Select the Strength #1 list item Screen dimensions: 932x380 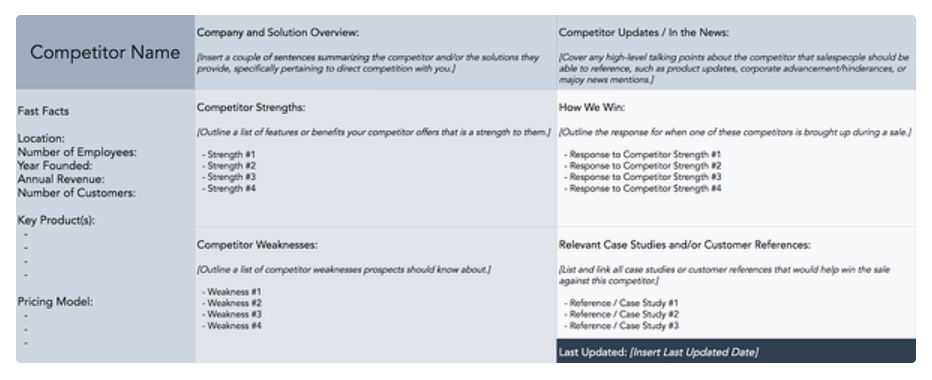[229, 154]
